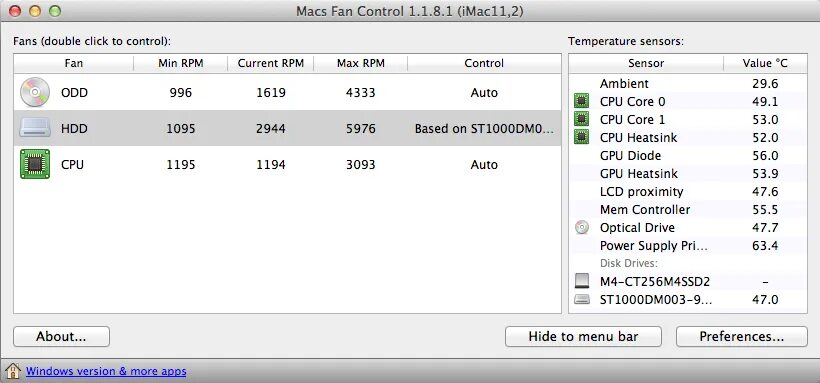Click the M4-CT256M4SSD2 drive icon
Image resolution: width=820 pixels, height=383 pixels.
pyautogui.click(x=582, y=281)
